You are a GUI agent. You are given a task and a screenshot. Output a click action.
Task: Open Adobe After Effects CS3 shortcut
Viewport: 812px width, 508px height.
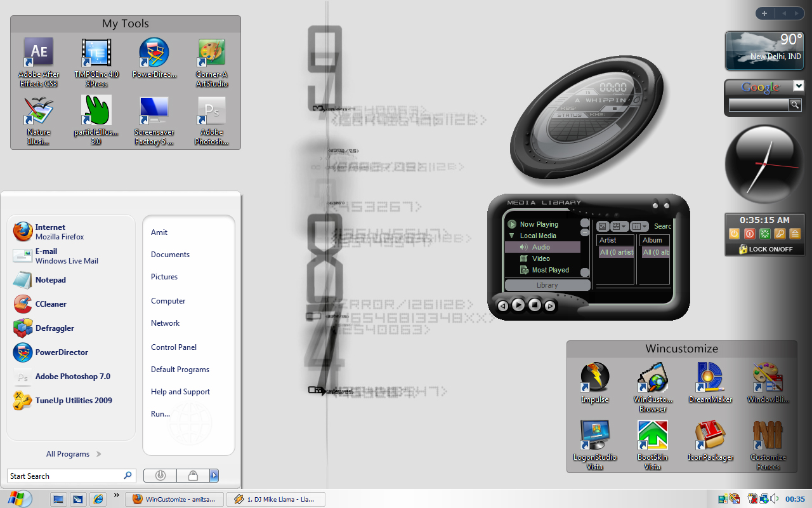pos(39,63)
